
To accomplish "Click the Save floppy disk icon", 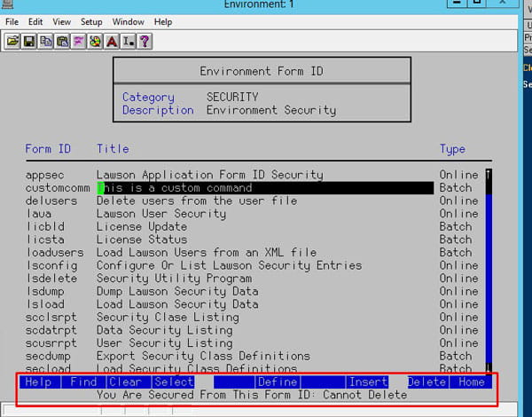I will 29,42.
